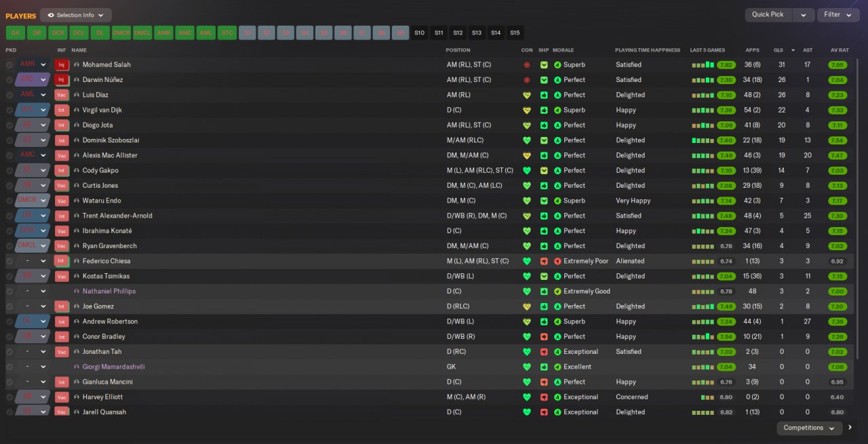
Task: Click next arrow beside Competitions
Action: pos(850,428)
